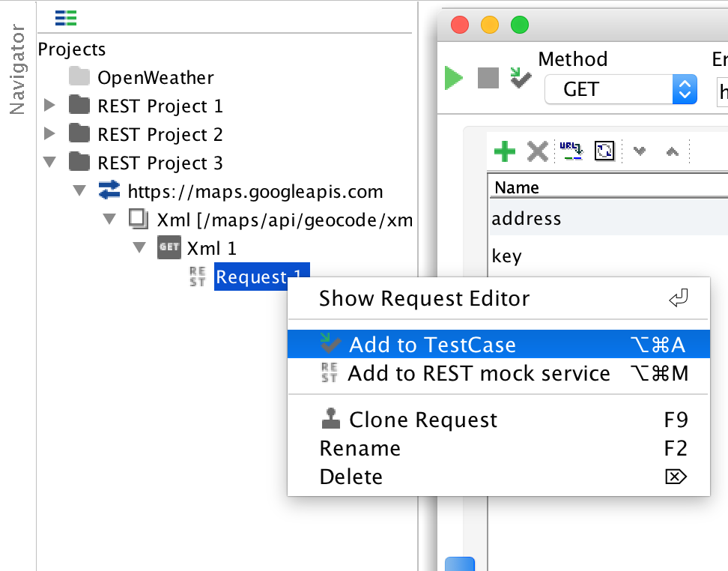The width and height of the screenshot is (728, 571).
Task: Select Clone Request in the context menu
Action: [499, 420]
